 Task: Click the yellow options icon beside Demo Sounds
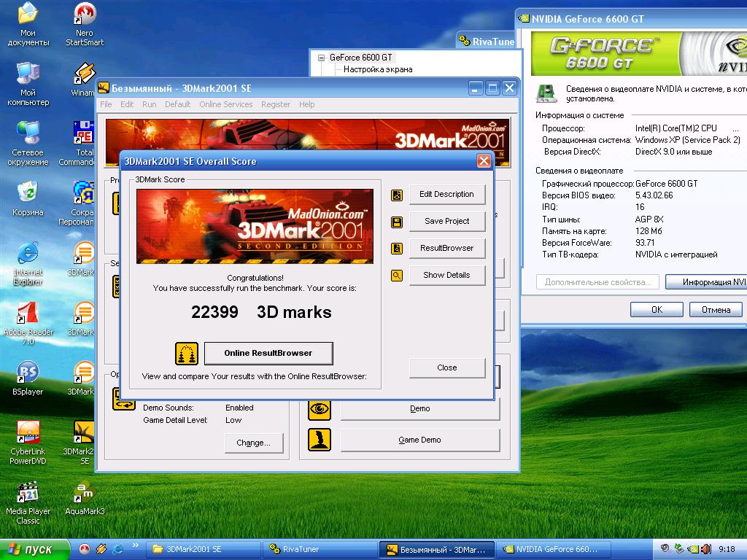point(124,399)
